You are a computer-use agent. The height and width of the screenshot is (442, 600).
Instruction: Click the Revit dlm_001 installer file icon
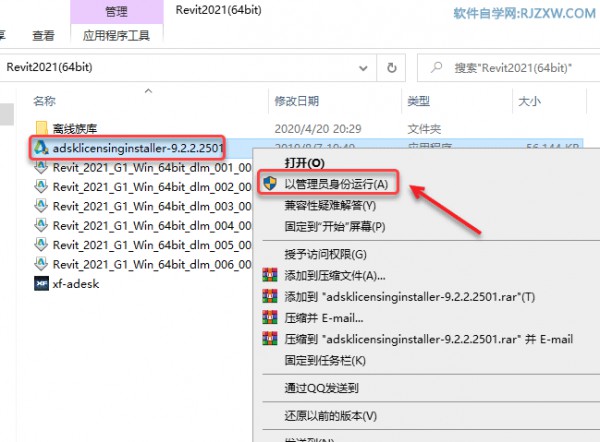pos(41,167)
